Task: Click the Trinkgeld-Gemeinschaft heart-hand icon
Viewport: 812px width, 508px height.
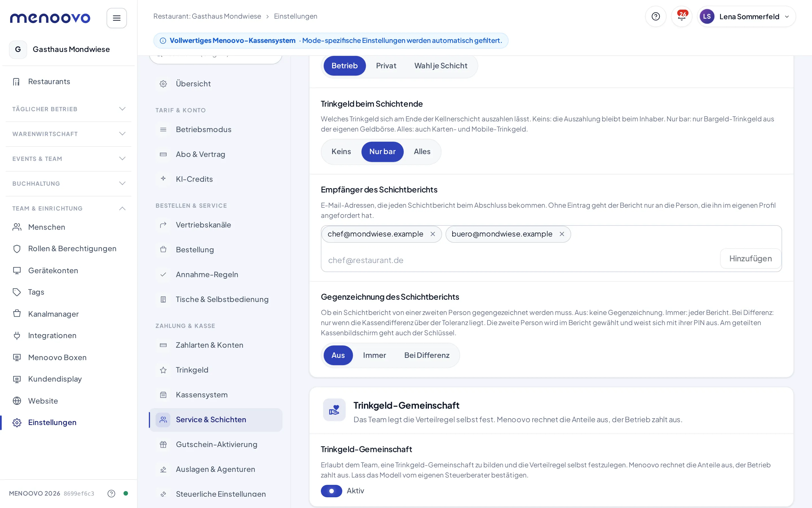Action: click(x=334, y=410)
